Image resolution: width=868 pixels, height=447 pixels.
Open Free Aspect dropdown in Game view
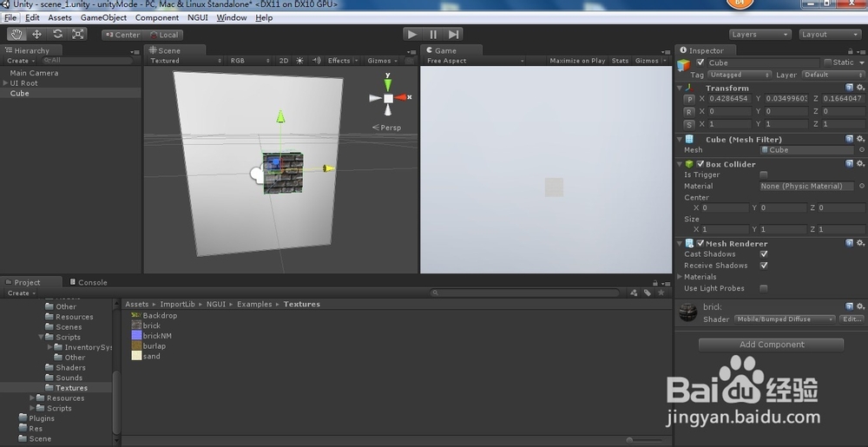pyautogui.click(x=475, y=61)
